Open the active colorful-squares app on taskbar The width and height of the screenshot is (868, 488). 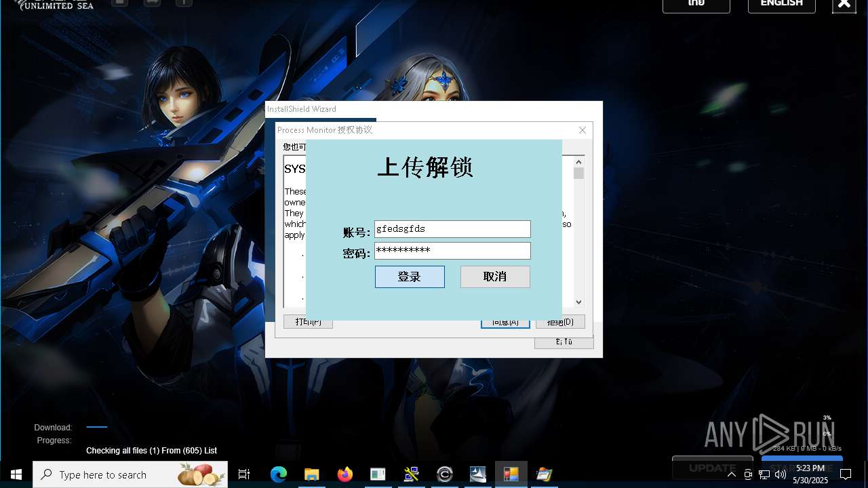pos(511,474)
